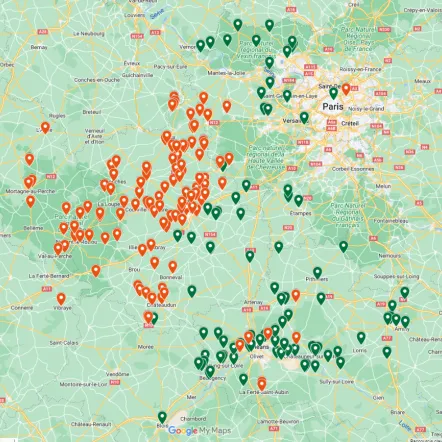Select the green pin above Étampes
This screenshot has width=442, height=442.
pos(298,201)
